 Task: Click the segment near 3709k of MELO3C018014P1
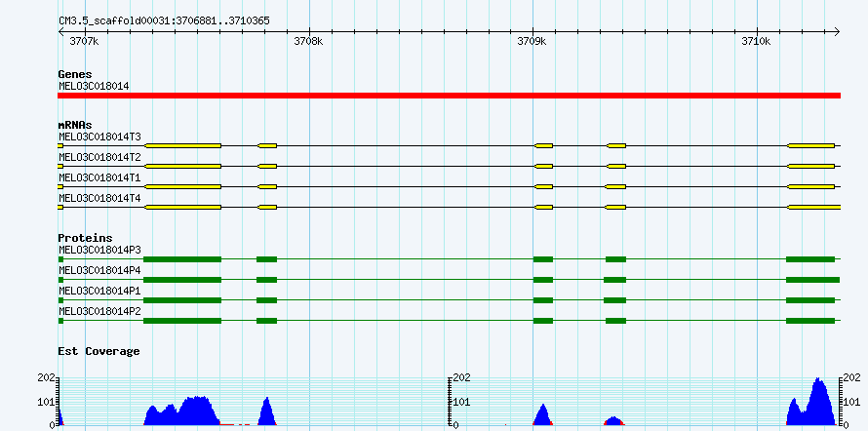pyautogui.click(x=543, y=300)
